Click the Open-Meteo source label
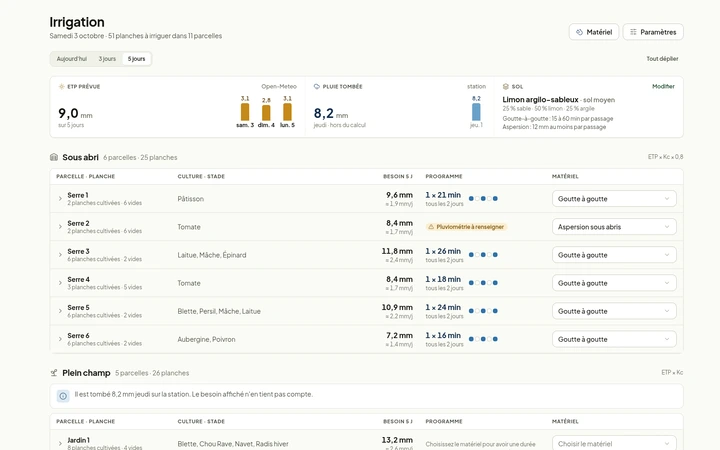Viewport: 720px width, 450px height. [x=279, y=86]
